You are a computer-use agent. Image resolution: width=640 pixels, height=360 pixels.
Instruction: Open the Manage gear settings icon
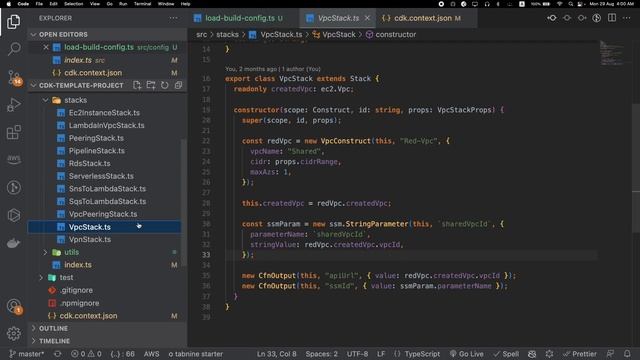tap(13, 333)
